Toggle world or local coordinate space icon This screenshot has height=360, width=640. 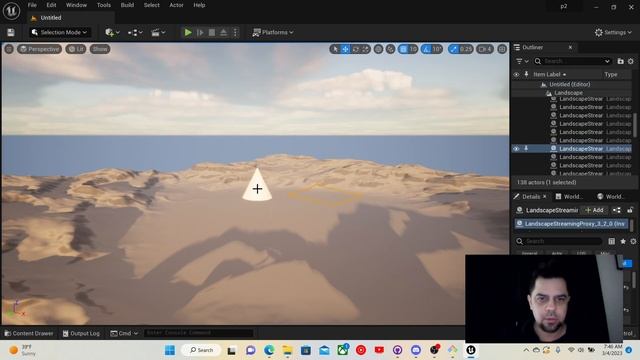(x=378, y=49)
